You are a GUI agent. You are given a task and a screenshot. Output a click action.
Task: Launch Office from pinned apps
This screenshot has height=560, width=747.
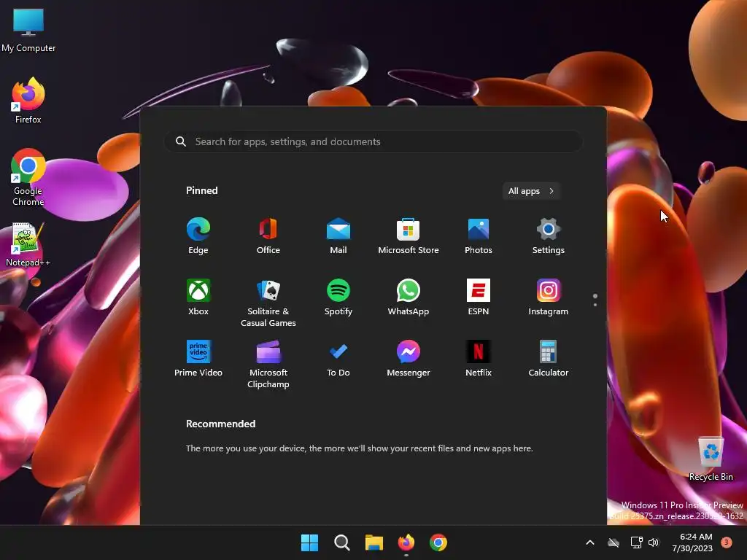(268, 236)
